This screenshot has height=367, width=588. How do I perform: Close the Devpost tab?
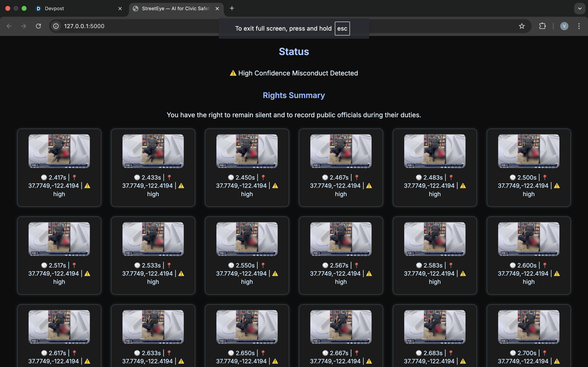pyautogui.click(x=120, y=9)
